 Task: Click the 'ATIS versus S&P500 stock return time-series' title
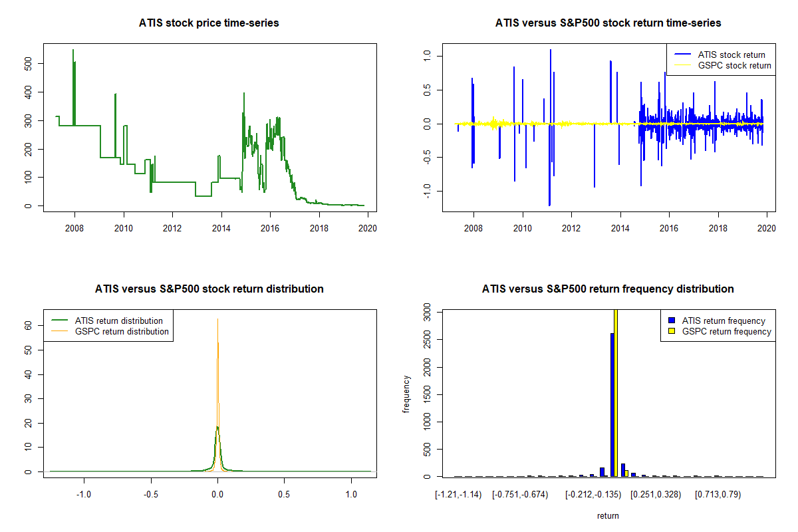tap(608, 23)
